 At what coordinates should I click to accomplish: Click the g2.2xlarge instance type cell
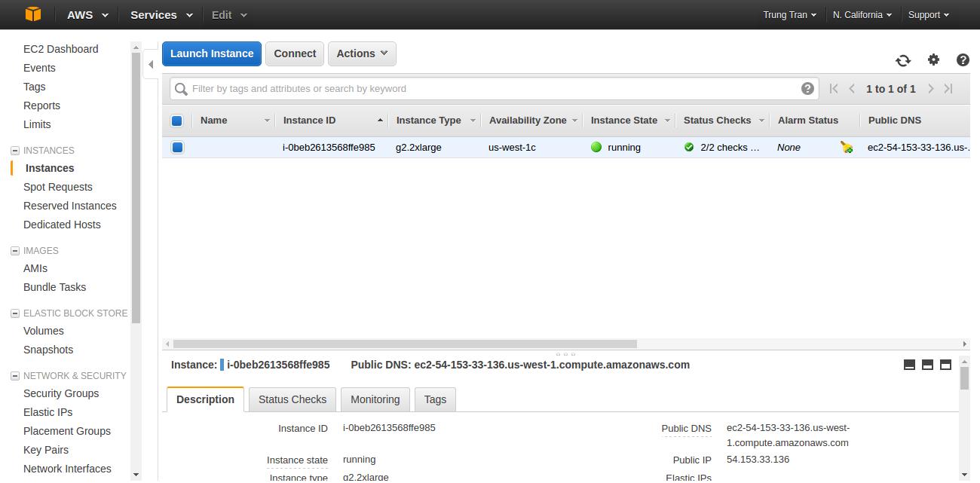click(x=418, y=148)
